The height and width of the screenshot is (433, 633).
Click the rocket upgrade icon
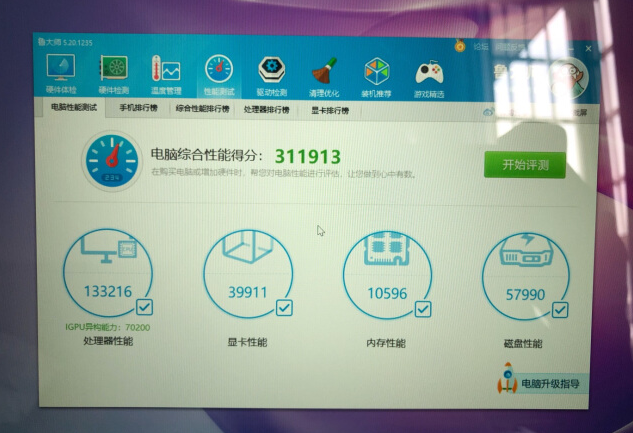(507, 378)
